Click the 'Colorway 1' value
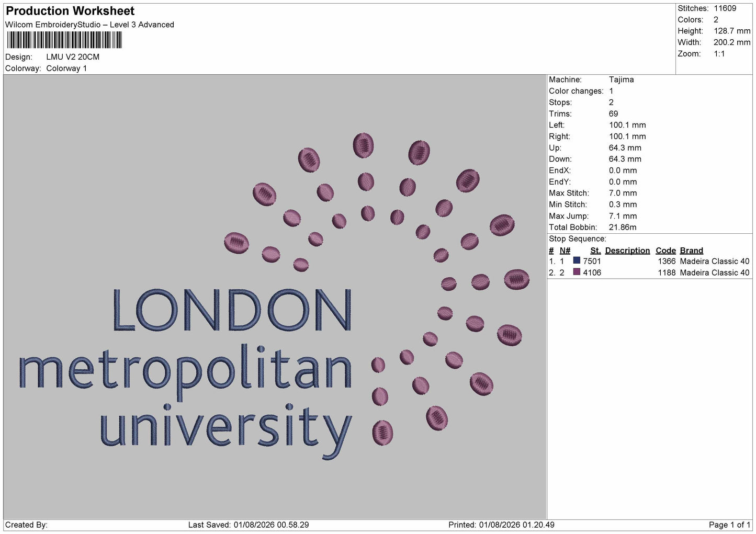 tap(66, 69)
